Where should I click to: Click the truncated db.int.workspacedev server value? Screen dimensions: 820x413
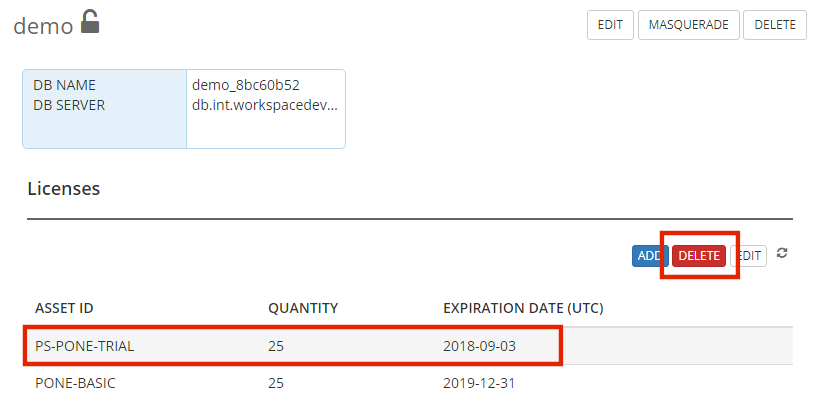[265, 105]
